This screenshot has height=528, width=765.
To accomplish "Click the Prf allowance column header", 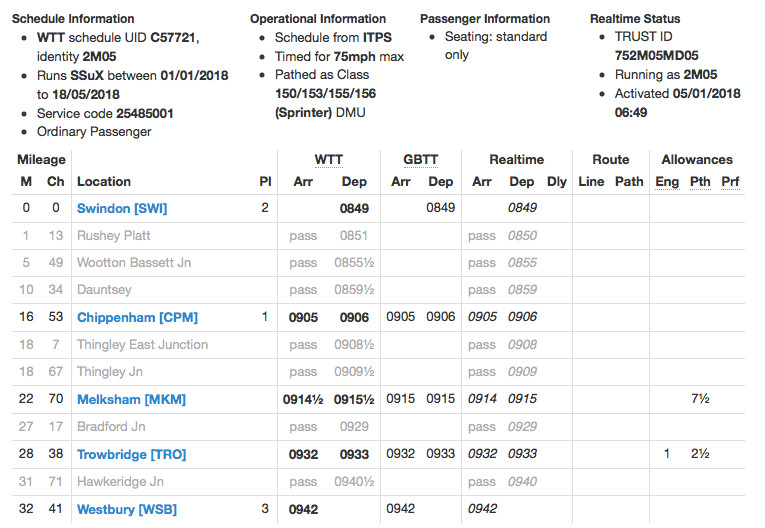I will (x=730, y=181).
